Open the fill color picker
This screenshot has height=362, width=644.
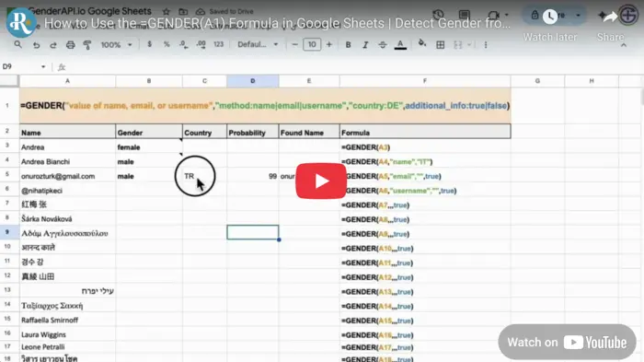coord(422,43)
